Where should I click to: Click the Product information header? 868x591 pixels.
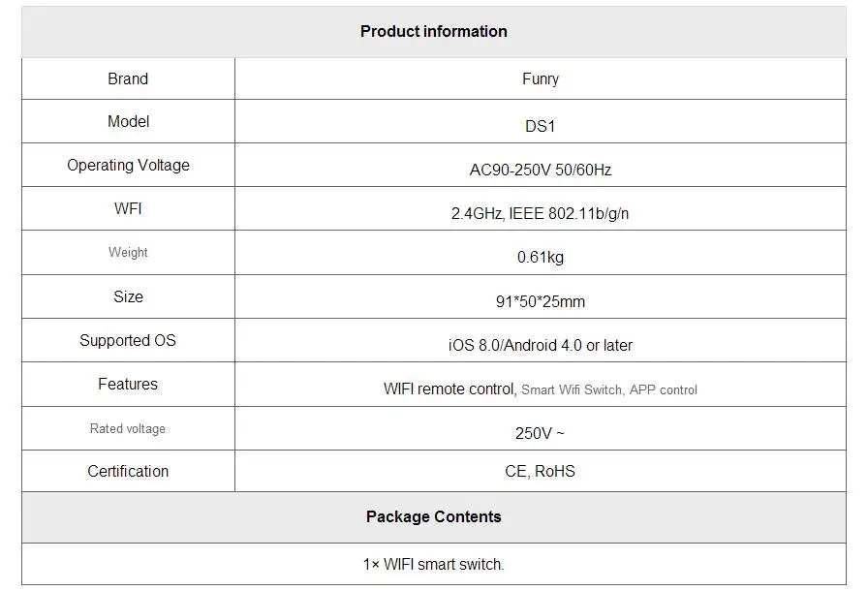click(433, 31)
